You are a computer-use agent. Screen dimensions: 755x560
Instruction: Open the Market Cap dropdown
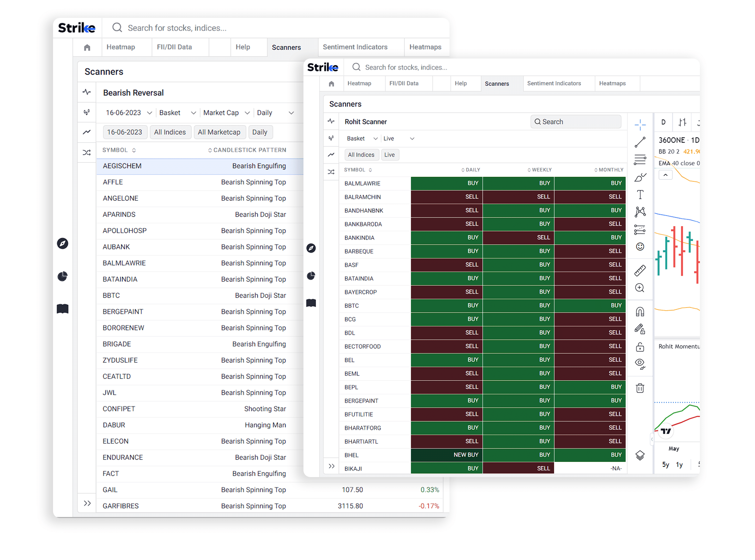coord(226,113)
